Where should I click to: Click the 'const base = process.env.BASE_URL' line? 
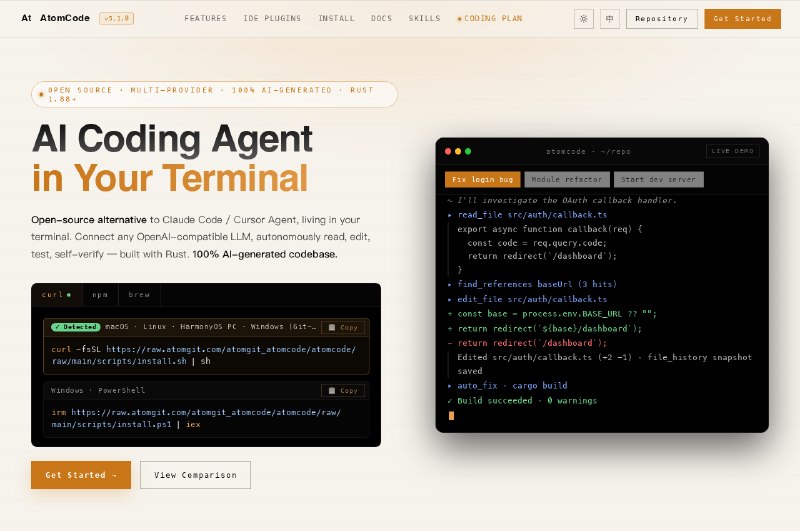(x=552, y=314)
